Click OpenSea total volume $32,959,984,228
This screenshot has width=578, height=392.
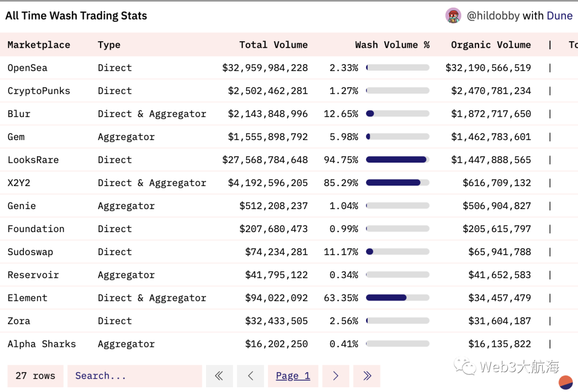pos(265,68)
